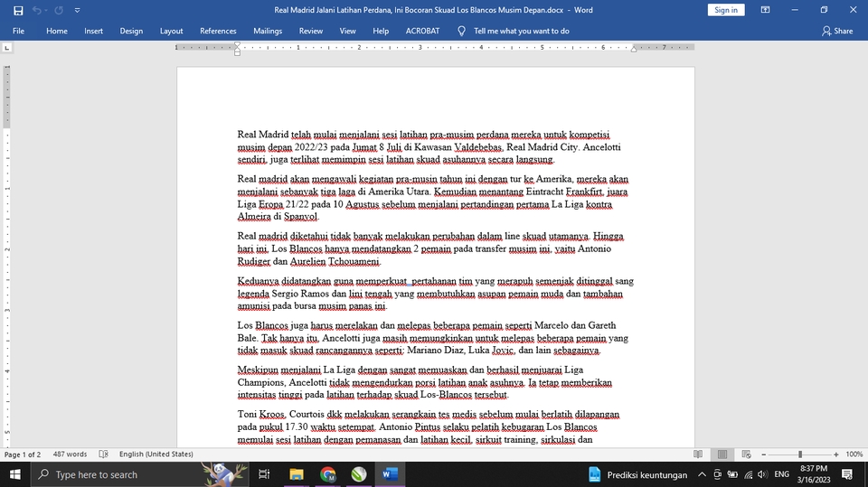
Task: Switch to Read Mode view
Action: tap(698, 454)
